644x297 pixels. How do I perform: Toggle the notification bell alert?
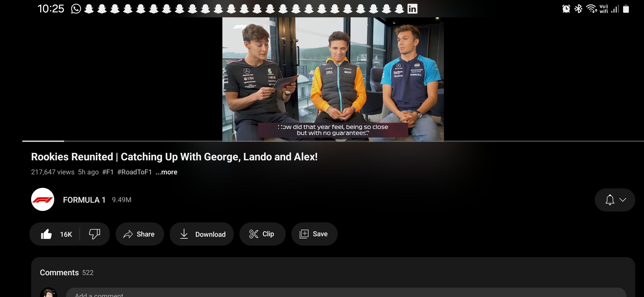pyautogui.click(x=610, y=200)
